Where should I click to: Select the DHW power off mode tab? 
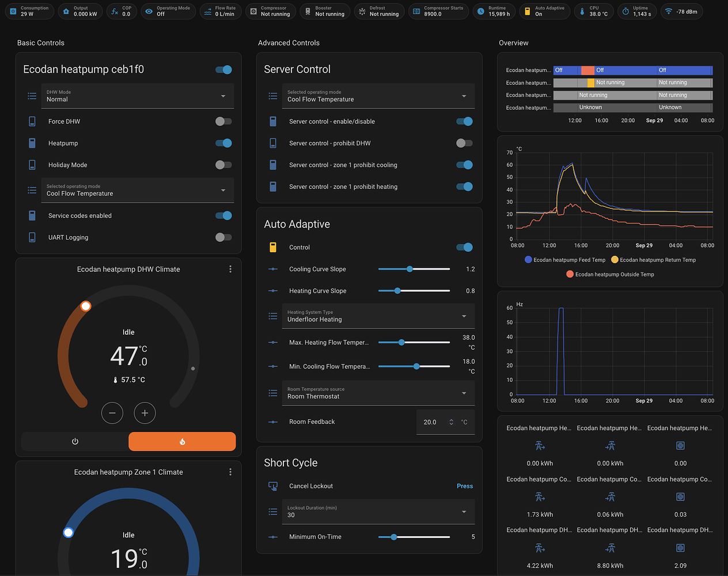click(75, 441)
